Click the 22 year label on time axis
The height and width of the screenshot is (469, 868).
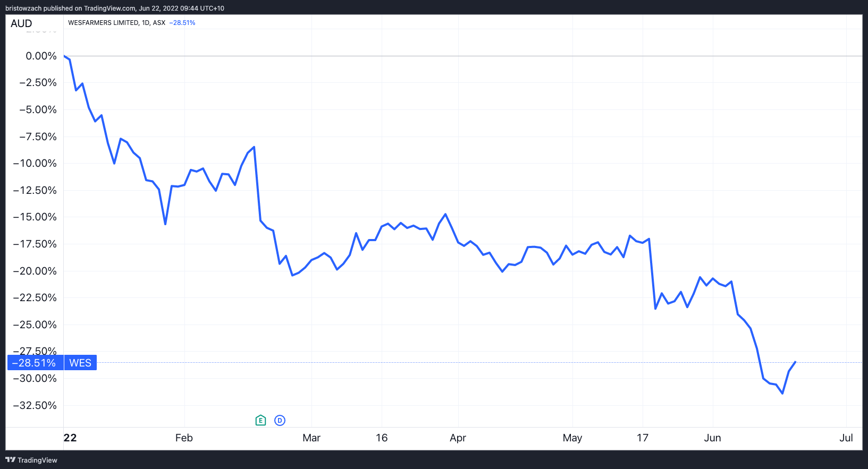click(70, 438)
